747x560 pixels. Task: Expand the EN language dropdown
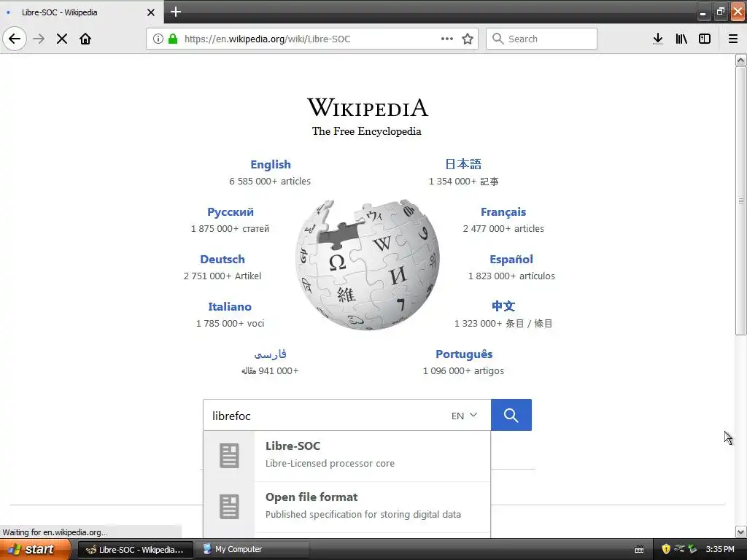coord(464,415)
